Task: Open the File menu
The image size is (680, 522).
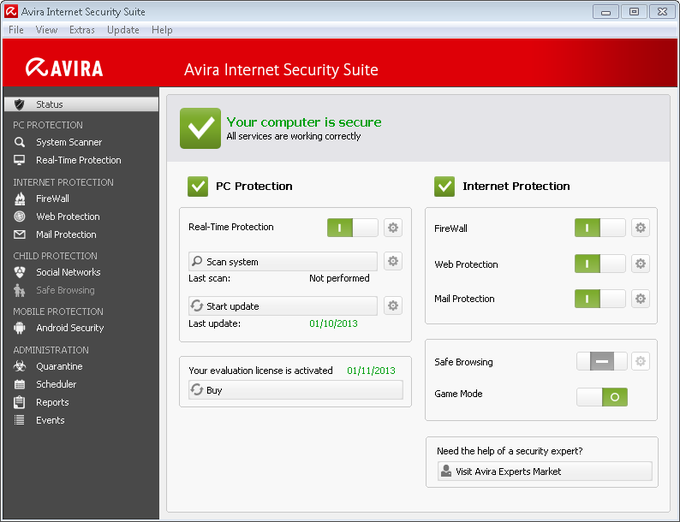Action: tap(16, 30)
